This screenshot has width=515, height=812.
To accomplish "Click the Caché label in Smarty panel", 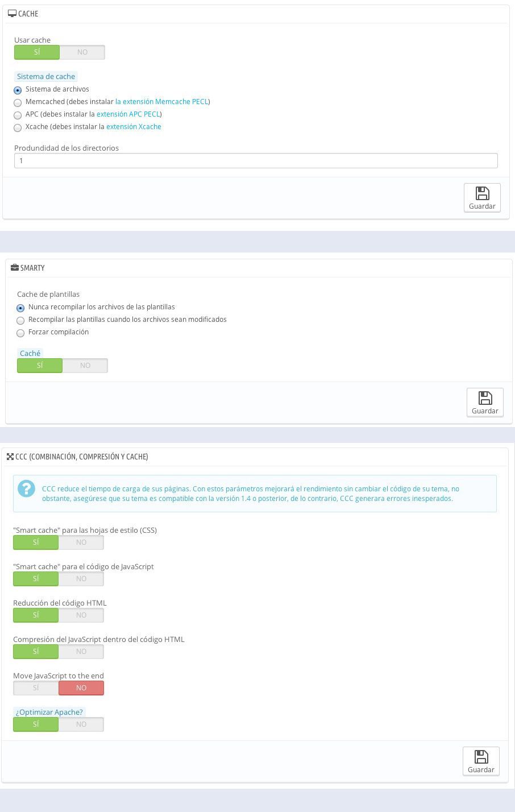I will pyautogui.click(x=30, y=354).
